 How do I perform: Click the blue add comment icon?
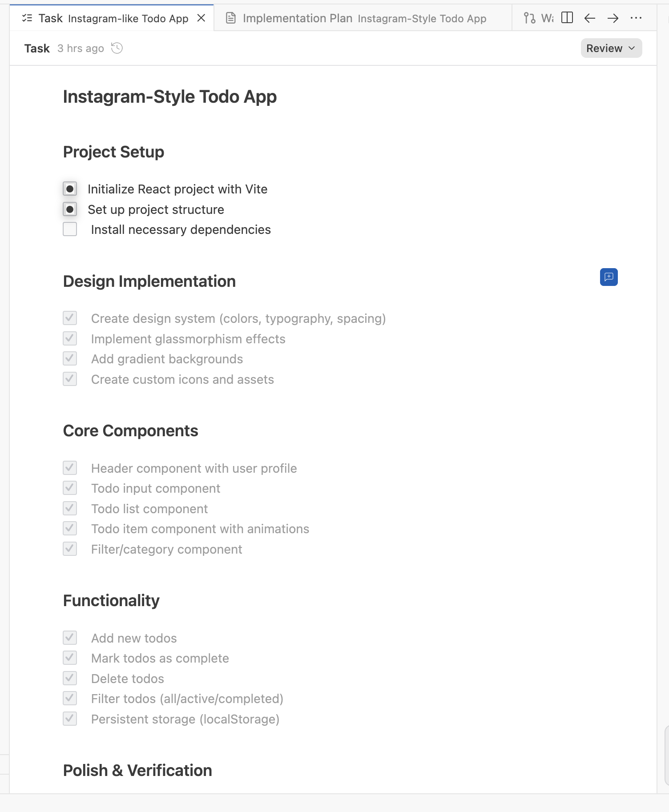pos(609,277)
